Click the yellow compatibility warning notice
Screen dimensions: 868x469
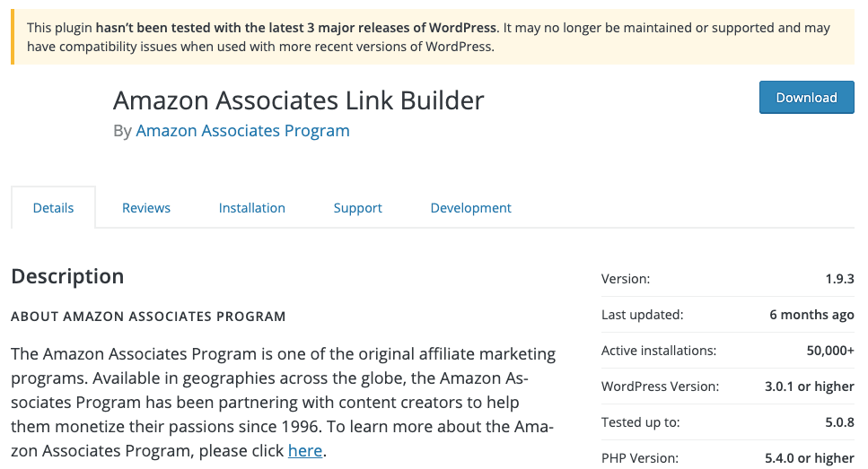(x=433, y=37)
